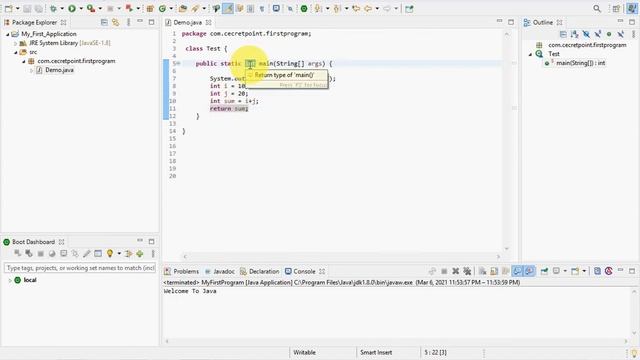Toggle Hide Local Types in Outline
This screenshot has height=360, width=640.
click(620, 34)
